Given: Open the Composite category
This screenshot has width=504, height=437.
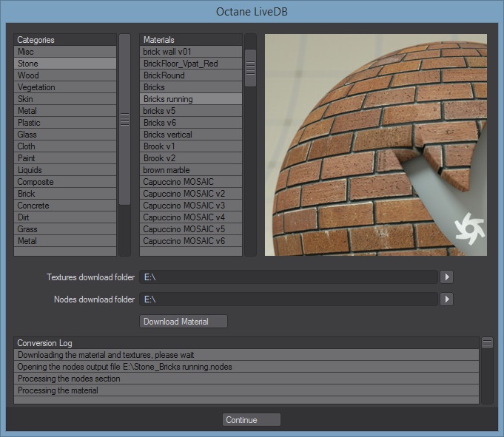Looking at the screenshot, I should coord(65,182).
